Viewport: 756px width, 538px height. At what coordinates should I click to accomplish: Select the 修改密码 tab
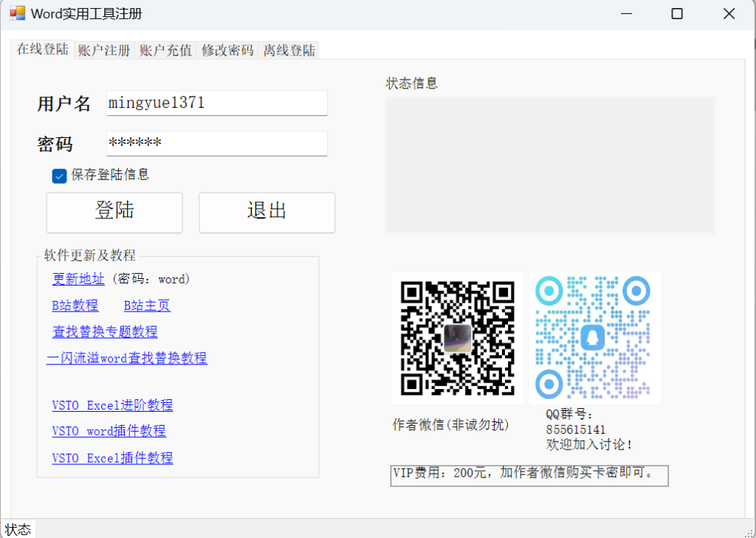coord(227,50)
